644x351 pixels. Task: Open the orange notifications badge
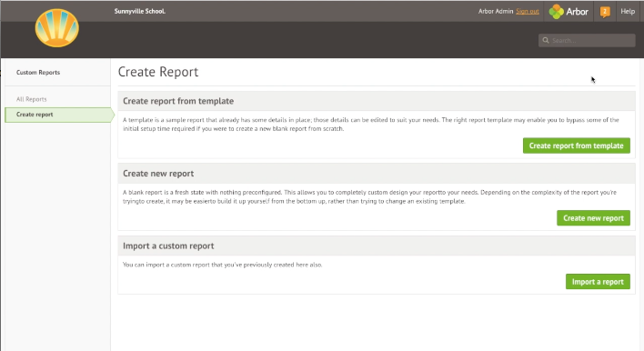pos(605,12)
